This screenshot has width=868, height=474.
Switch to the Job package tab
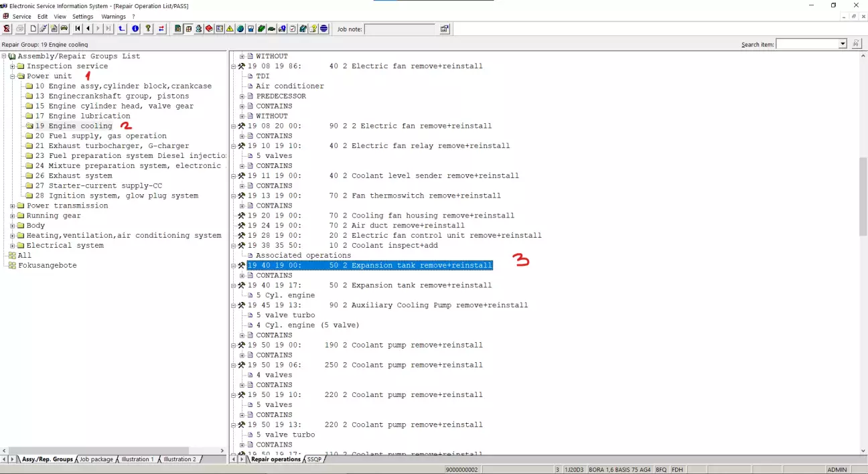pyautogui.click(x=96, y=459)
